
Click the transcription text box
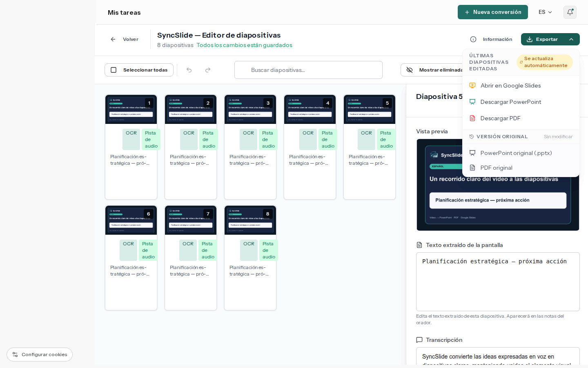tap(498, 356)
